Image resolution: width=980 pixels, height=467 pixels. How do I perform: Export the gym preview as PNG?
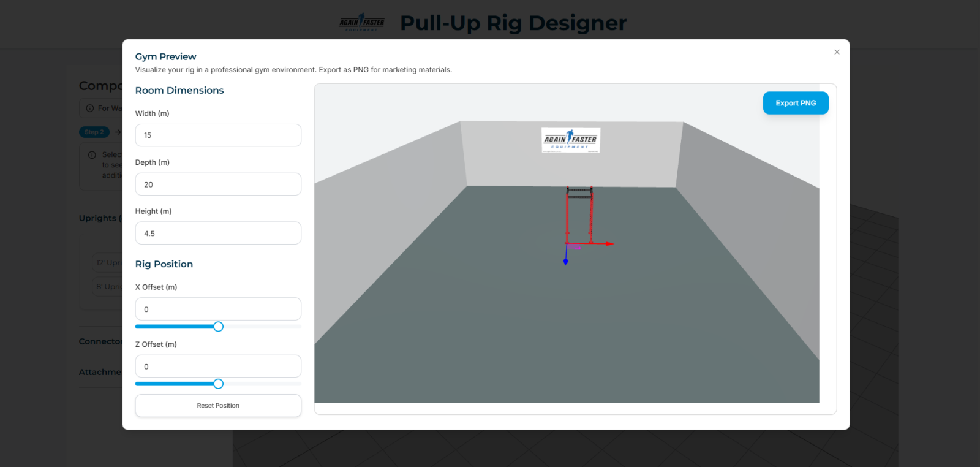pyautogui.click(x=795, y=103)
